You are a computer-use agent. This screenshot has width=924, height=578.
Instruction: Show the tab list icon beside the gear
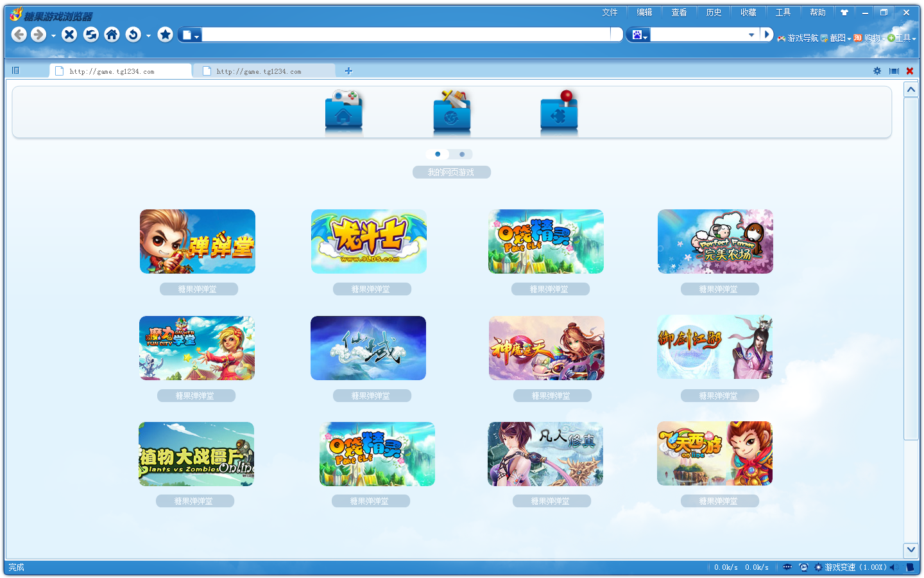point(894,71)
